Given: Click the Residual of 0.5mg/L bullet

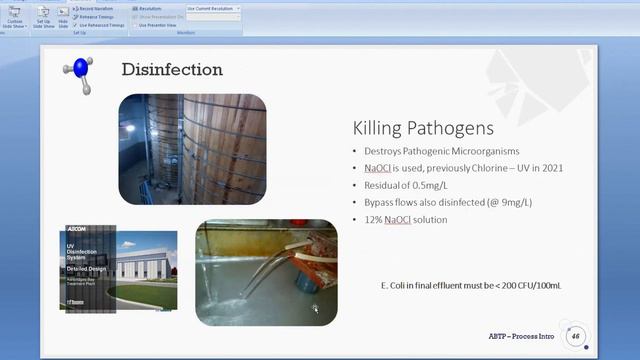Looking at the screenshot, I should pyautogui.click(x=406, y=185).
